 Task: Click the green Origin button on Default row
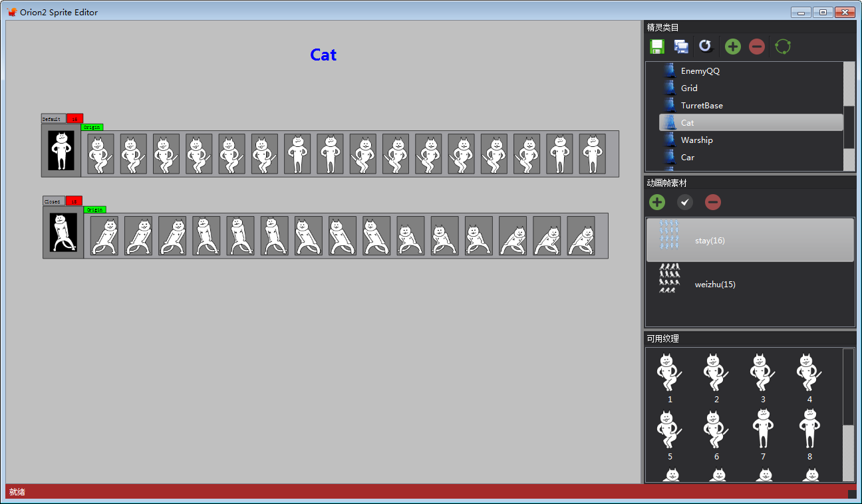point(92,127)
